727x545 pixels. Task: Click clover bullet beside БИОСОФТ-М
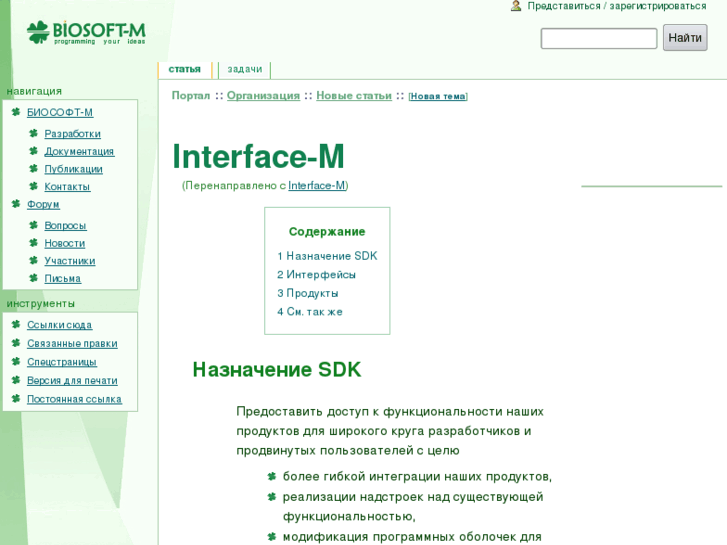(16, 112)
